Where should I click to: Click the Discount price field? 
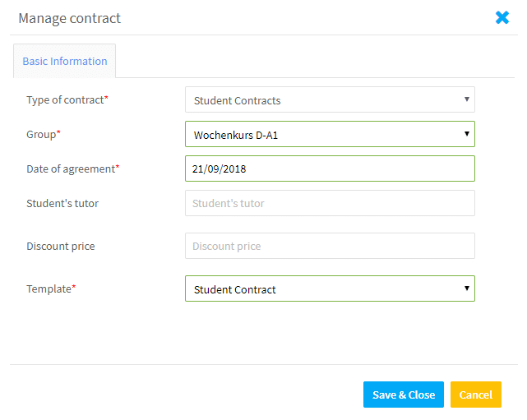[x=330, y=246]
